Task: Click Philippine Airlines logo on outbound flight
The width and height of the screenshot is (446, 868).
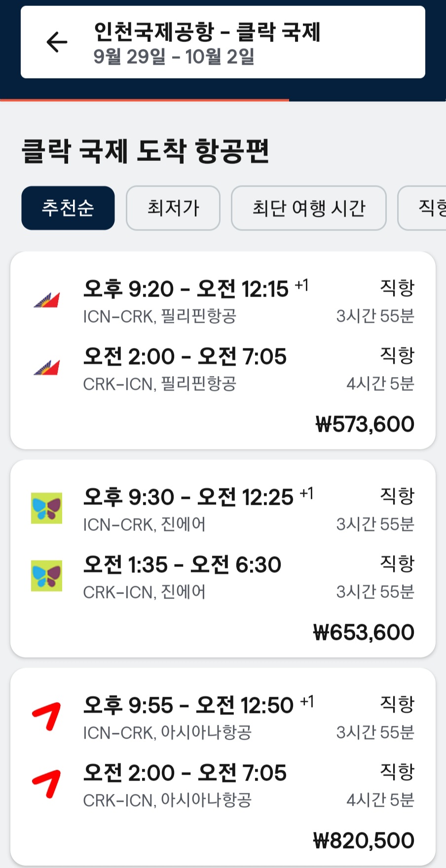Action: [47, 300]
